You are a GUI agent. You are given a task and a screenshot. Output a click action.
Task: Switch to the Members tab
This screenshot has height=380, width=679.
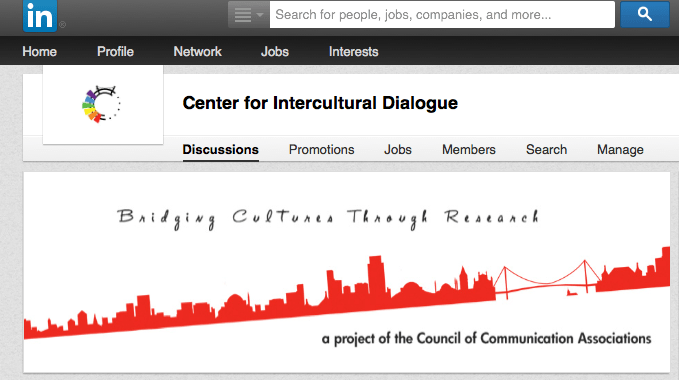point(469,150)
